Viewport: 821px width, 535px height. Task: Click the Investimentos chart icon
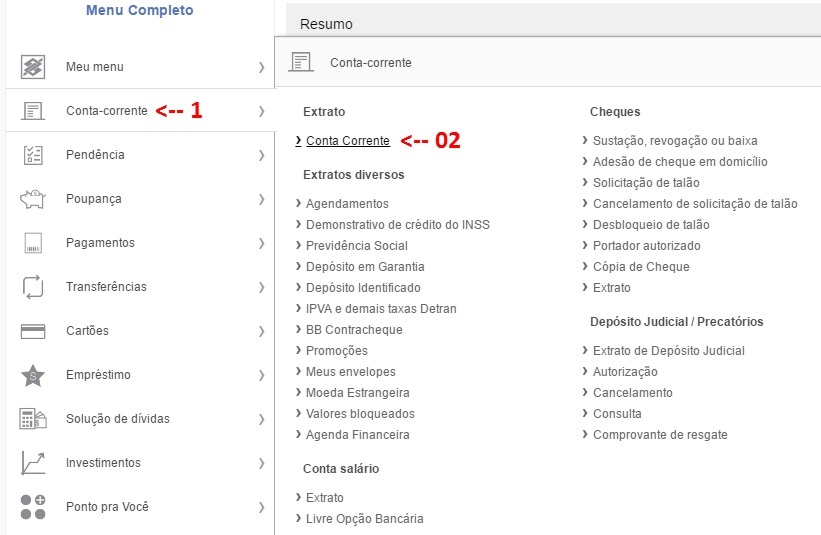(33, 463)
